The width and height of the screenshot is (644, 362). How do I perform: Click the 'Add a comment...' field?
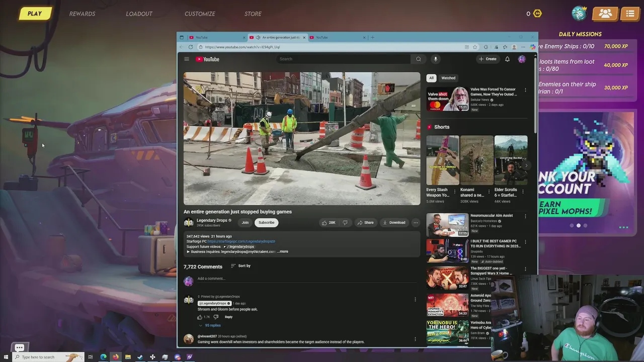click(307, 279)
